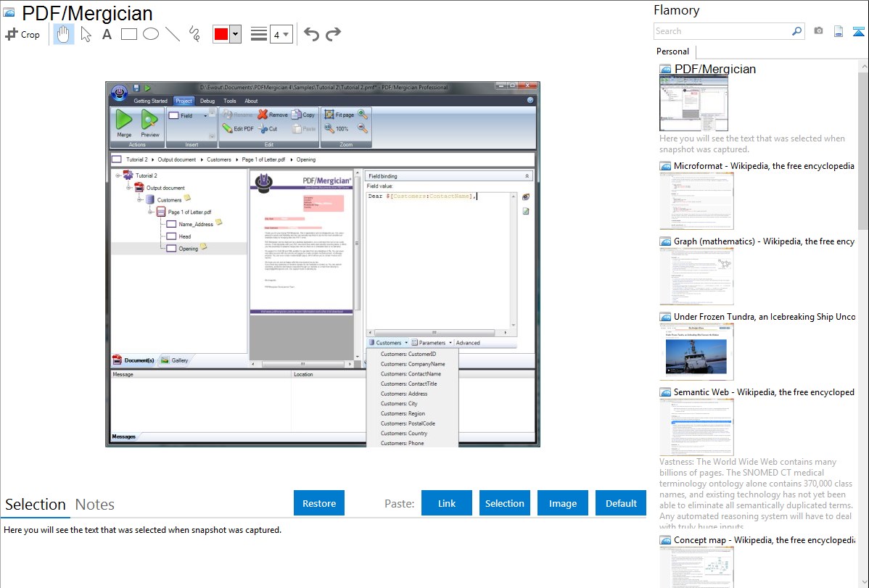This screenshot has height=588, width=869.
Task: Select the Name_Address tree item
Action: (x=196, y=224)
